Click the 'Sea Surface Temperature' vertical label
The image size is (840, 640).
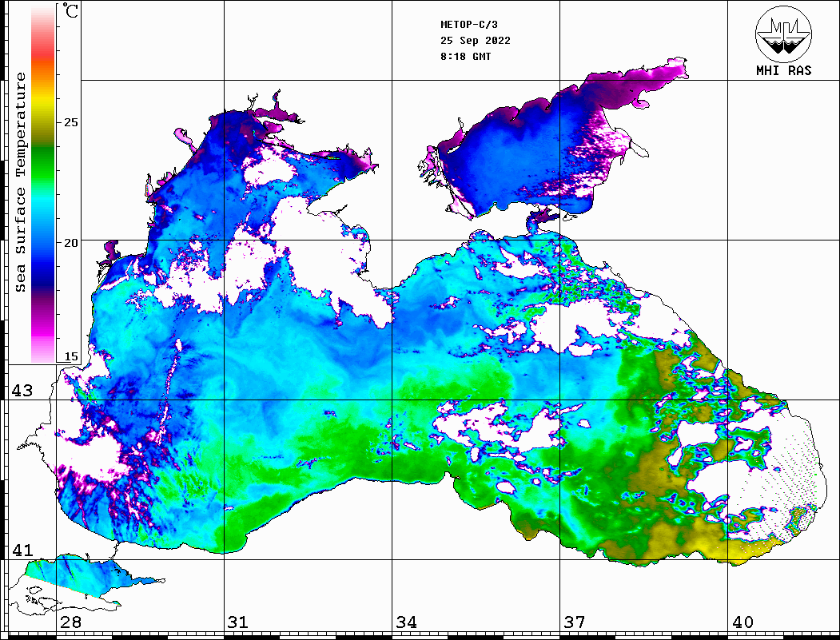(20, 182)
